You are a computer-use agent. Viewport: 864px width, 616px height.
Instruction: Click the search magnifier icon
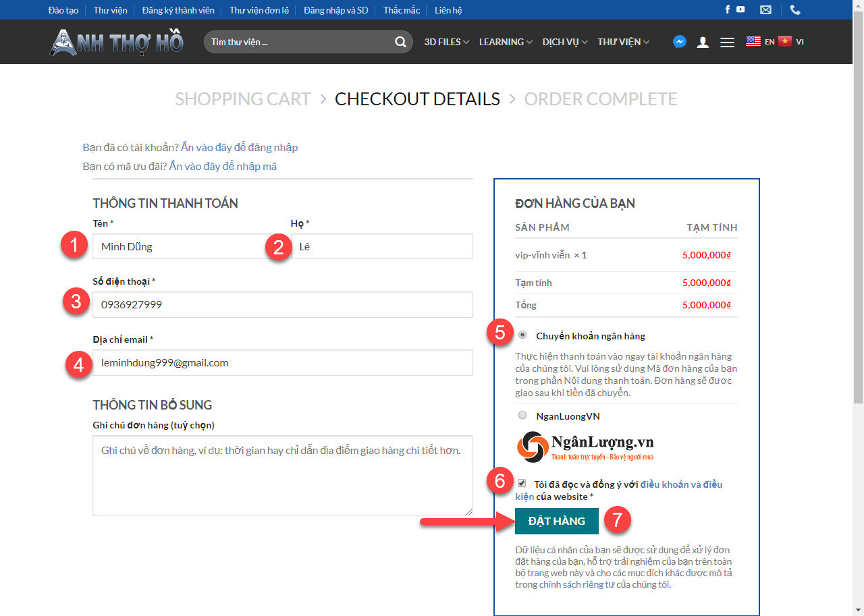tap(401, 42)
